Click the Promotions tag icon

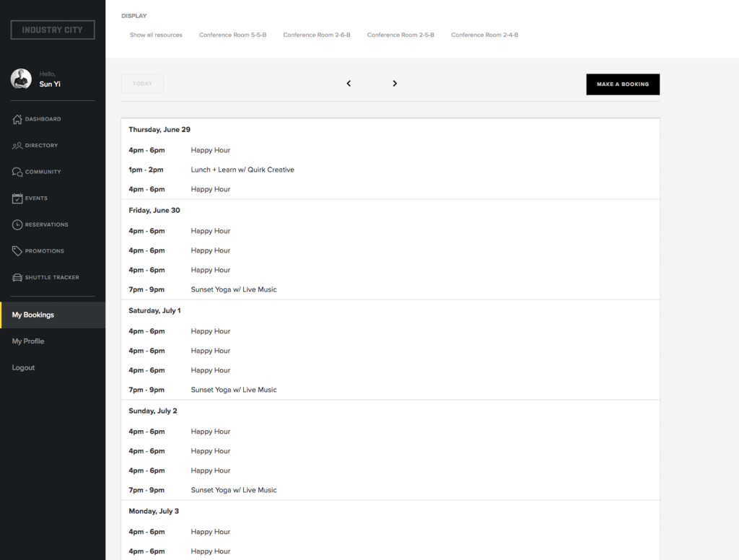click(17, 251)
